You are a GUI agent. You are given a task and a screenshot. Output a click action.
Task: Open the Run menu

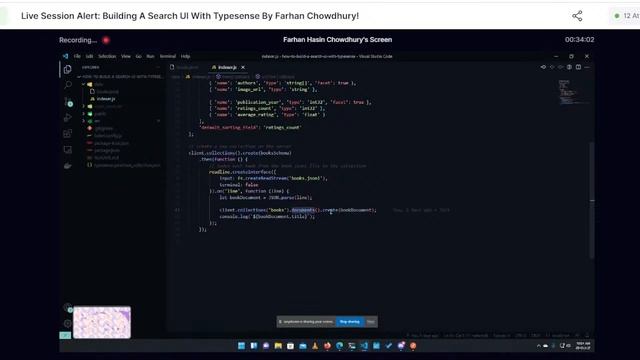[151, 56]
